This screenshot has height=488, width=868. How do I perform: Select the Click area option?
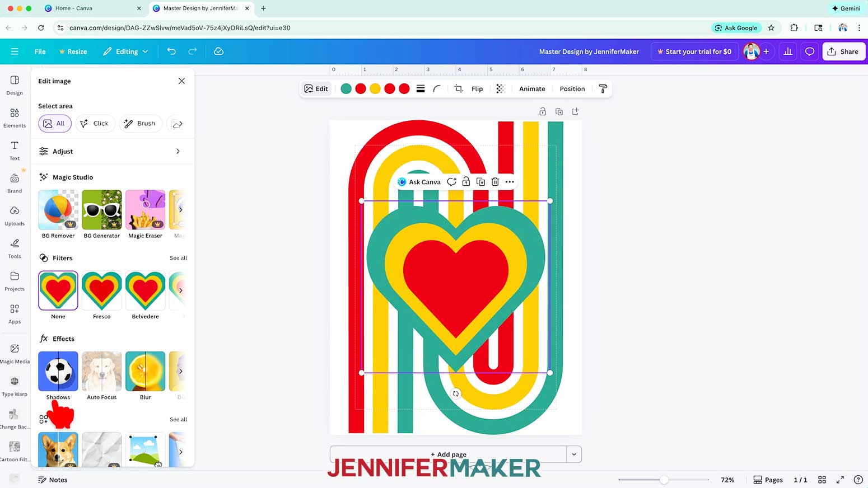pyautogui.click(x=95, y=124)
